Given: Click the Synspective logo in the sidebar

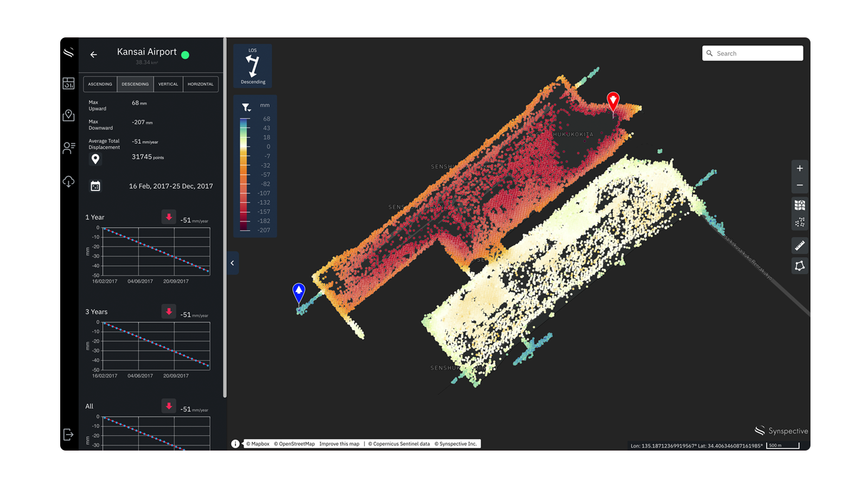Looking at the screenshot, I should [68, 53].
